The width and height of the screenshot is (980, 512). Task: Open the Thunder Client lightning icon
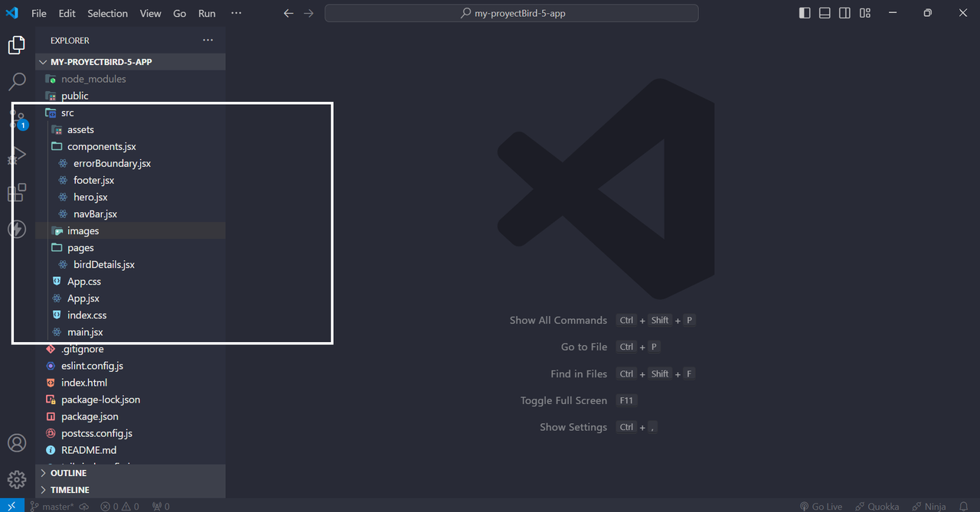click(17, 229)
